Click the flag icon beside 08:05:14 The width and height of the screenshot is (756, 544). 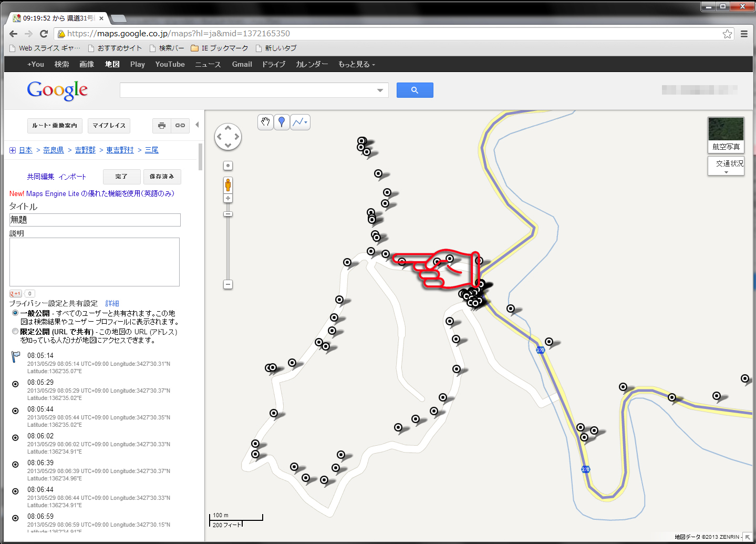(16, 357)
